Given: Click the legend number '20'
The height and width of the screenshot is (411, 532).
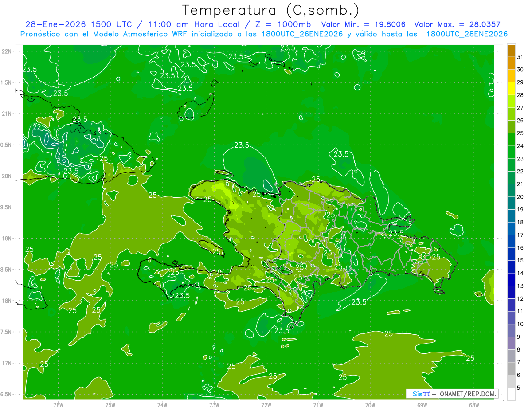Looking at the screenshot, I should (x=520, y=197).
